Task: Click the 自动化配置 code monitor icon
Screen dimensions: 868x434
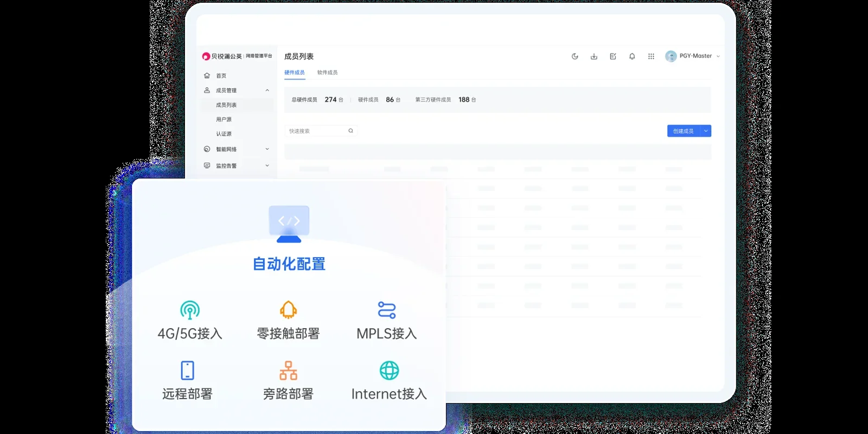Action: (289, 224)
